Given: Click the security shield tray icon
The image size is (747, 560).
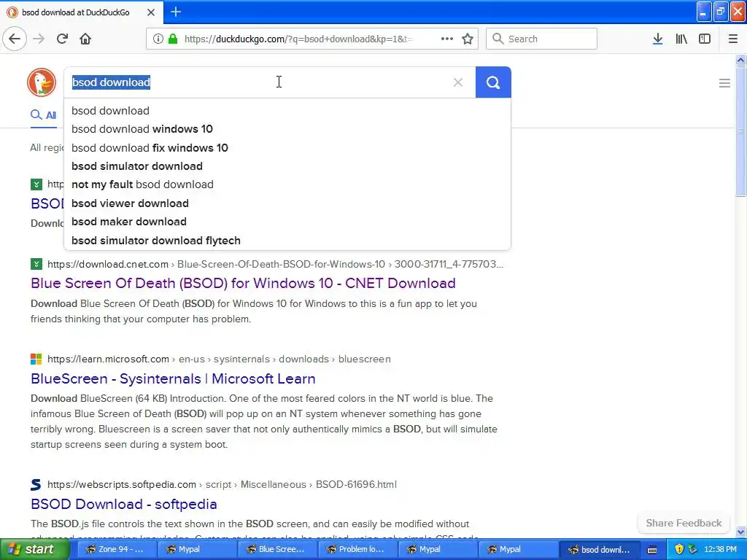Looking at the screenshot, I should click(679, 550).
